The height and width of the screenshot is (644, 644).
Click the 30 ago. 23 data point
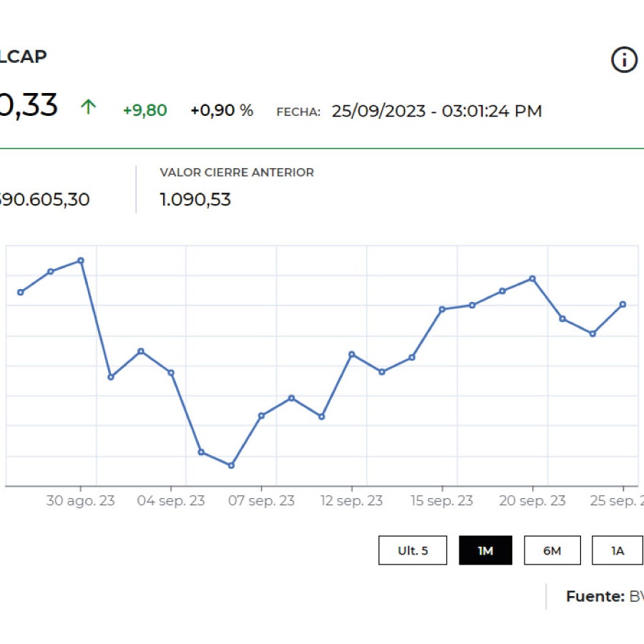[81, 260]
